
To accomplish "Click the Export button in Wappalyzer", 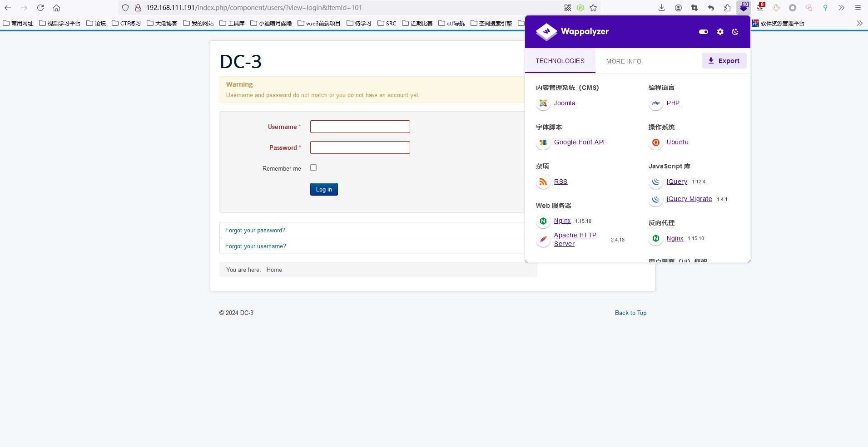I will tap(724, 61).
